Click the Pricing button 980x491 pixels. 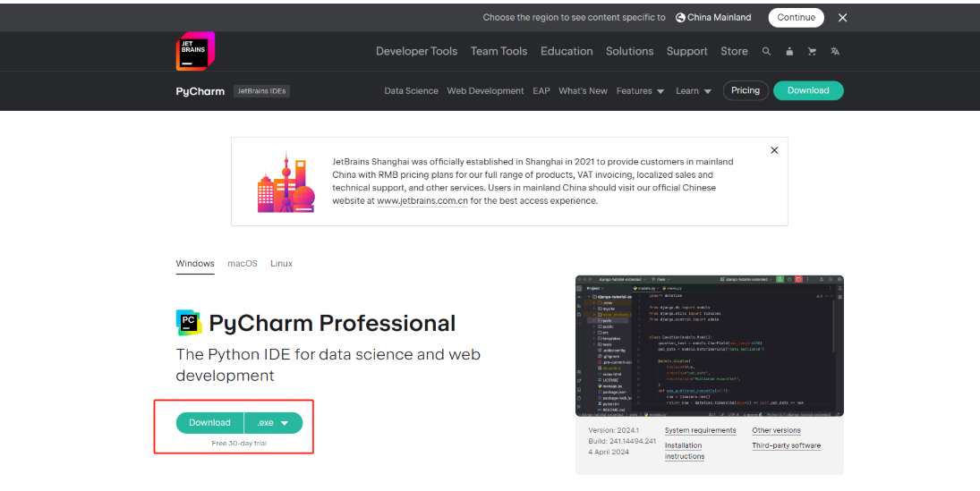[746, 90]
